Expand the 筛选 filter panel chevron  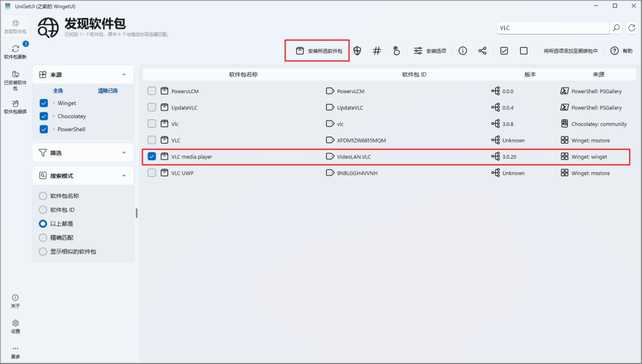(124, 153)
